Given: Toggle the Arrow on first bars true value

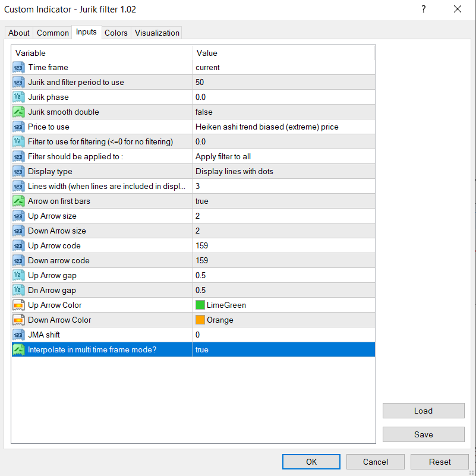Looking at the screenshot, I should pyautogui.click(x=284, y=201).
